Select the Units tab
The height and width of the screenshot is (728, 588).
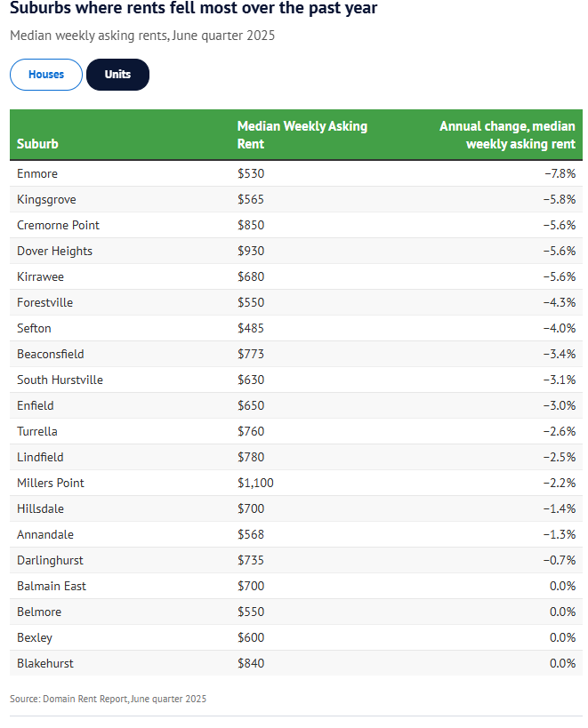coord(117,75)
